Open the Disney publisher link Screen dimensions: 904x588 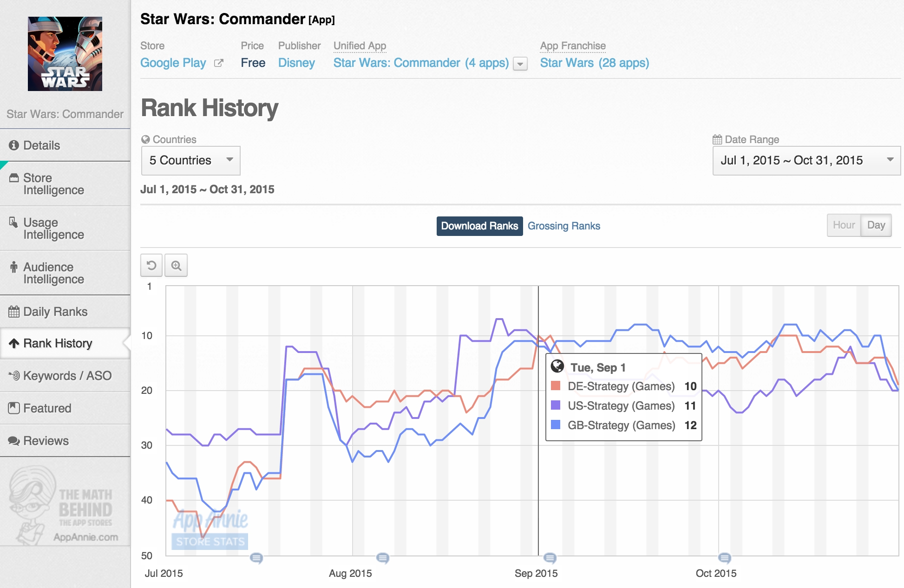[x=296, y=63]
